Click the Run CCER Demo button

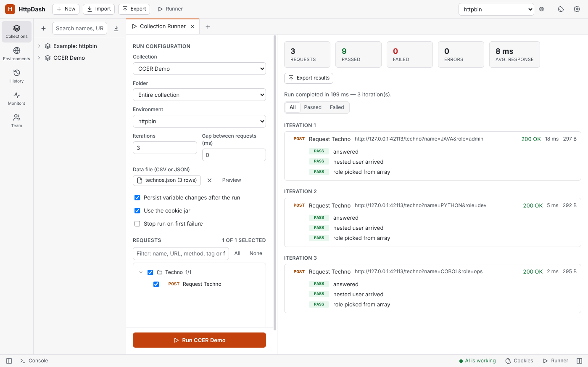click(x=199, y=340)
